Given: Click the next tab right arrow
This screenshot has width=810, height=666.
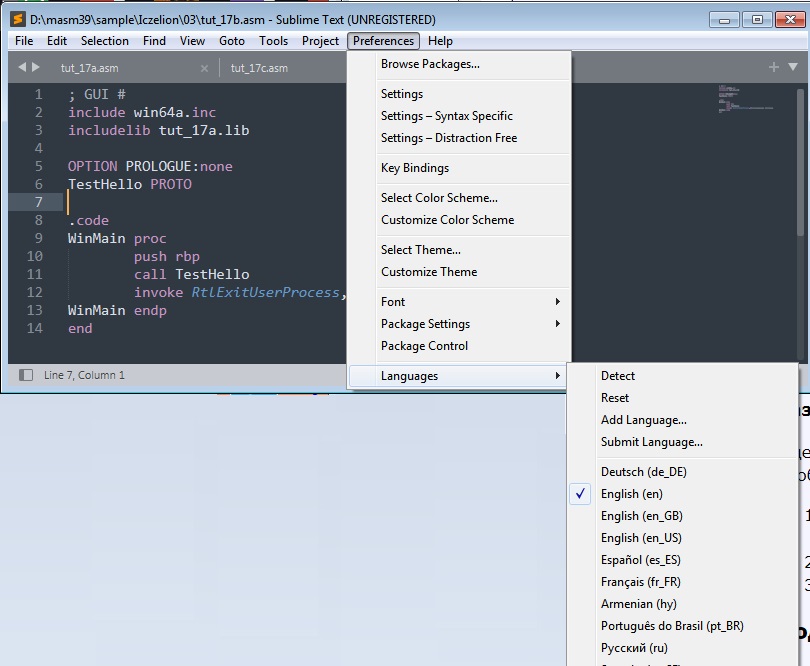Looking at the screenshot, I should pos(37,68).
